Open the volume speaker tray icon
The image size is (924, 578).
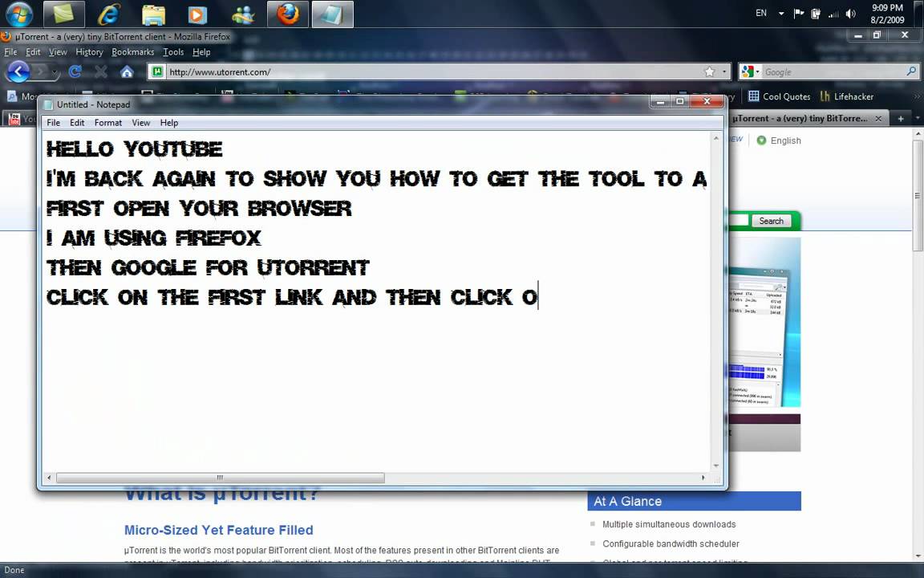(850, 13)
